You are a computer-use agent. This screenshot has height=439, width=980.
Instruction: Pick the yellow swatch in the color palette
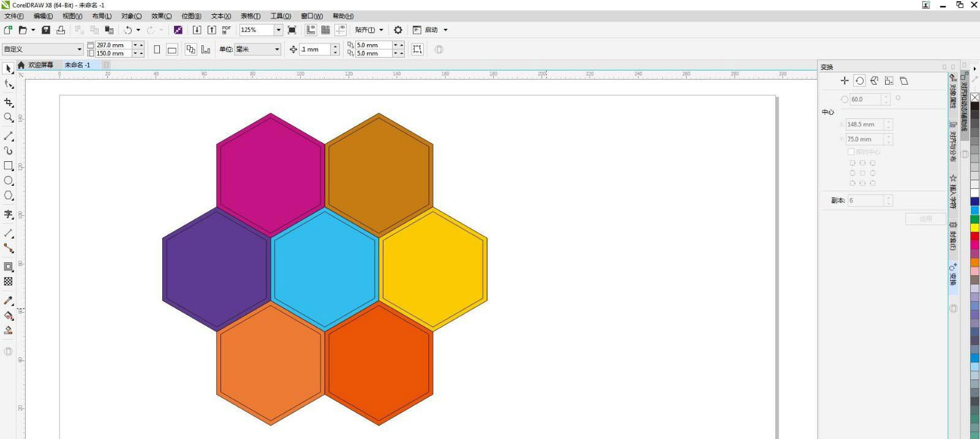pyautogui.click(x=974, y=228)
